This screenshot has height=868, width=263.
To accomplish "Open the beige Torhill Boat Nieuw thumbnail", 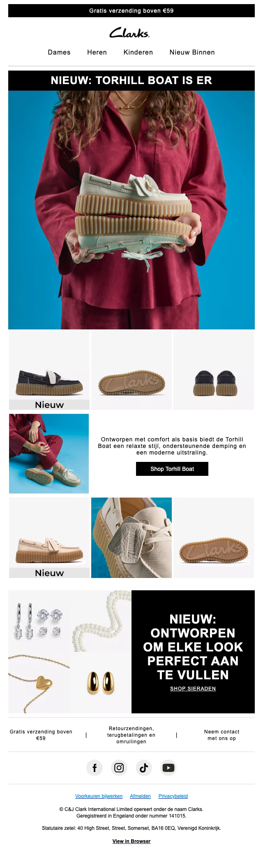I will (x=49, y=538).
